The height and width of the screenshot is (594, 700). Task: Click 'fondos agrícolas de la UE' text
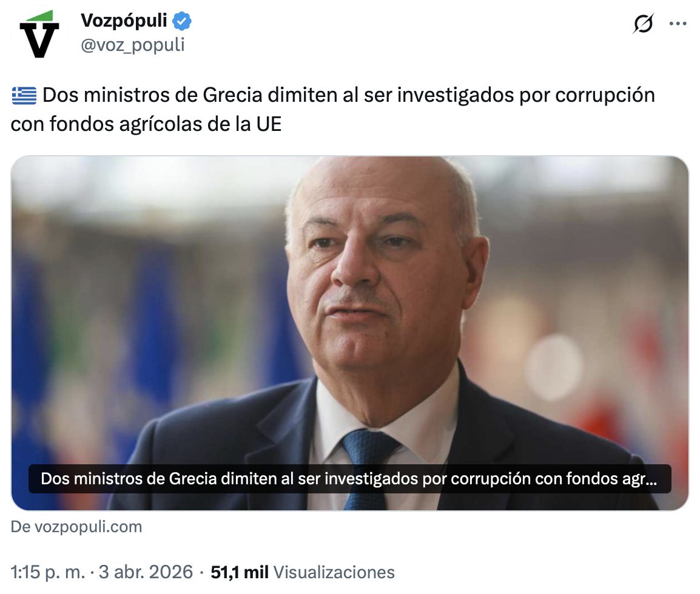pyautogui.click(x=165, y=124)
